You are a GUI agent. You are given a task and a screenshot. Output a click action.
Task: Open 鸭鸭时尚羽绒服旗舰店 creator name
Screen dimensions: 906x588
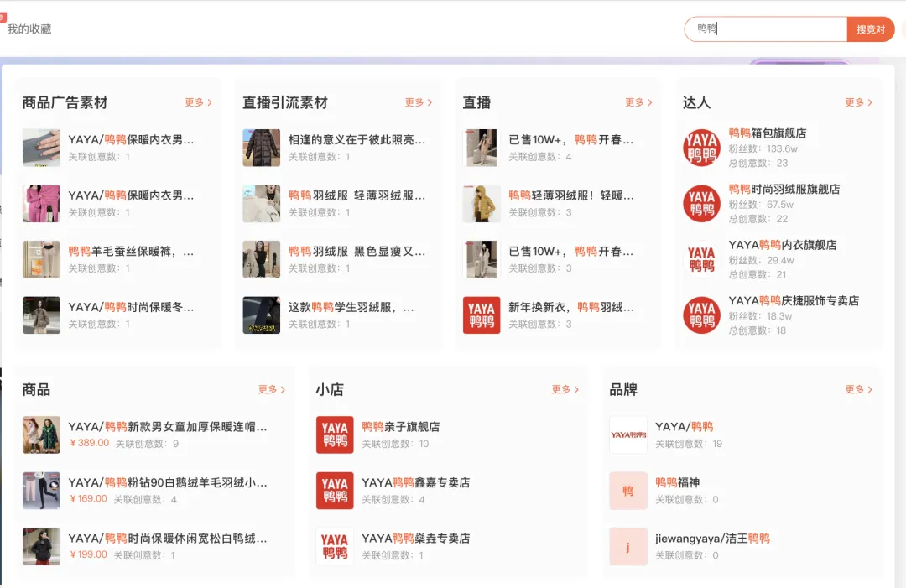coord(784,189)
